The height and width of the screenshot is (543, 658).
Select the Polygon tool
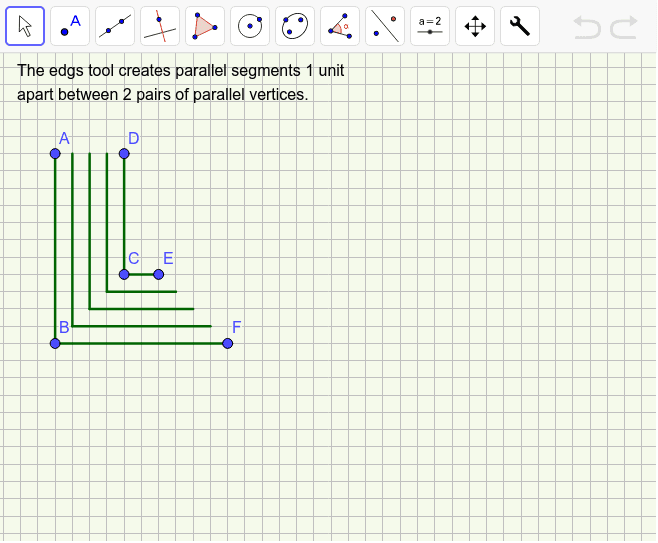point(205,26)
